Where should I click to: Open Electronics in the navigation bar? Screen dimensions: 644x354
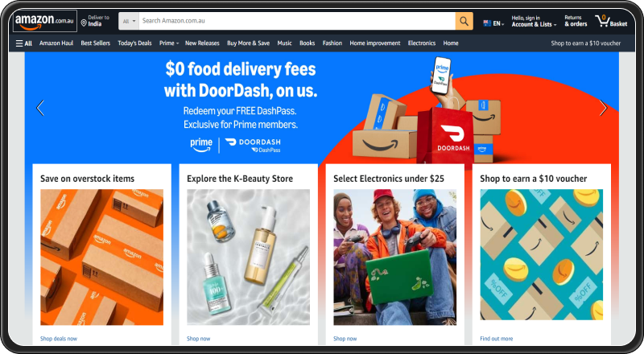point(421,43)
